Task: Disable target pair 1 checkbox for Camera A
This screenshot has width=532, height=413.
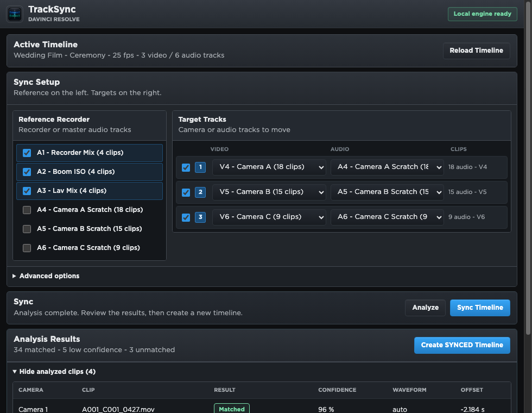Action: pos(186,167)
